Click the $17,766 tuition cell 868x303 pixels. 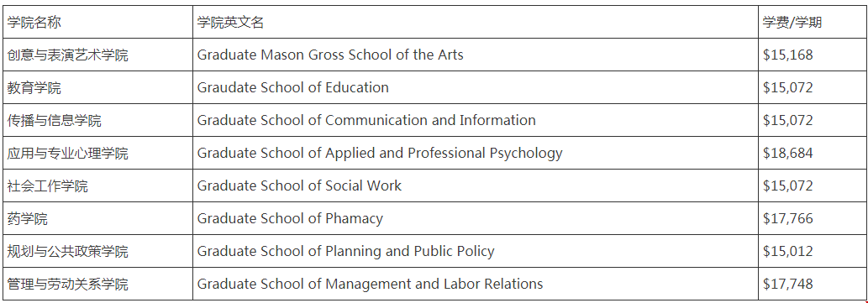[x=812, y=218]
